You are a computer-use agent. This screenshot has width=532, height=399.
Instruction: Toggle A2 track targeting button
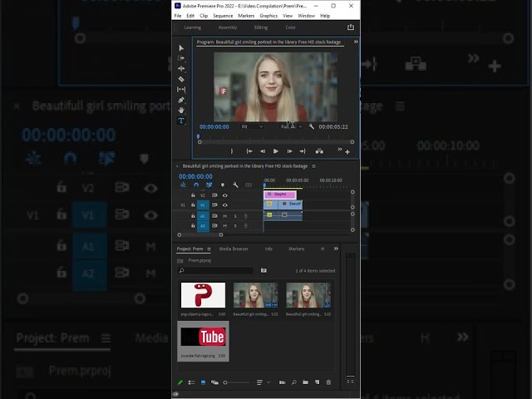203,226
